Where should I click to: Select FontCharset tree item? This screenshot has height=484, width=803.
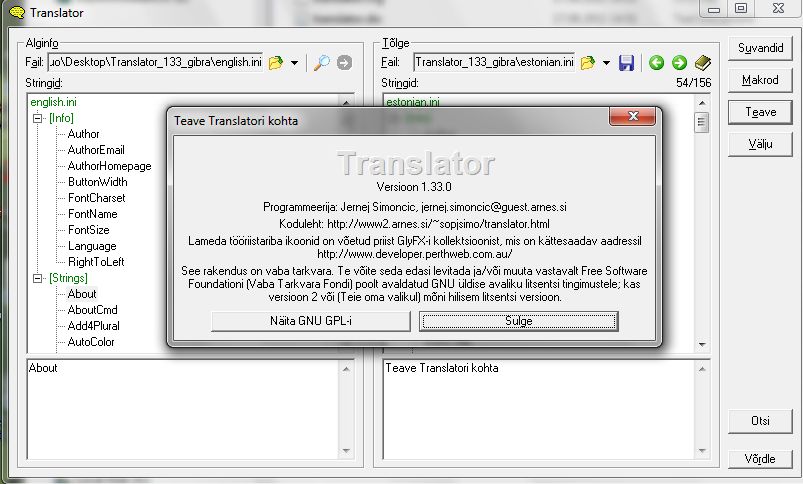(x=97, y=198)
